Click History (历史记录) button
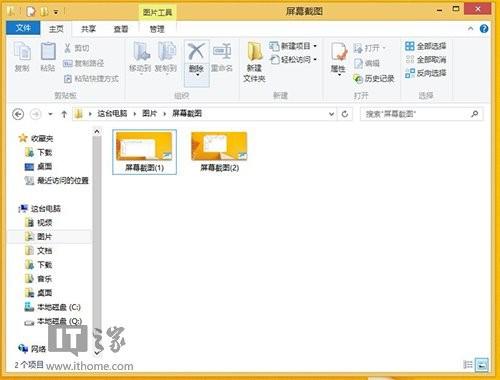The image size is (500, 380). pos(374,79)
